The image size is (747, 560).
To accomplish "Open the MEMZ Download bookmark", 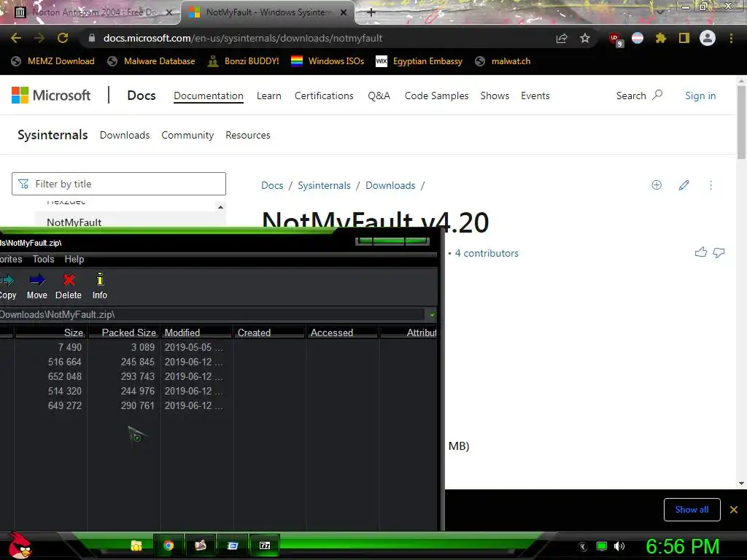I will point(53,61).
